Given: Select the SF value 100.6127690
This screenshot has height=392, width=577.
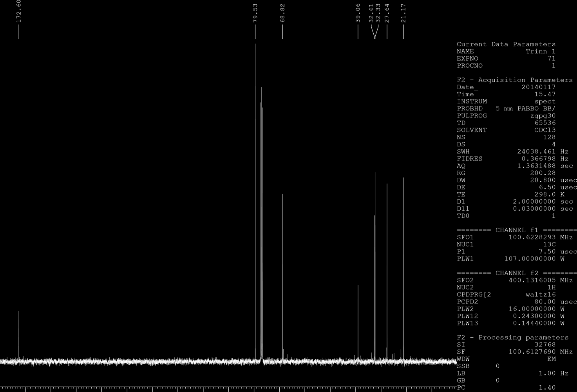Looking at the screenshot, I should [532, 352].
